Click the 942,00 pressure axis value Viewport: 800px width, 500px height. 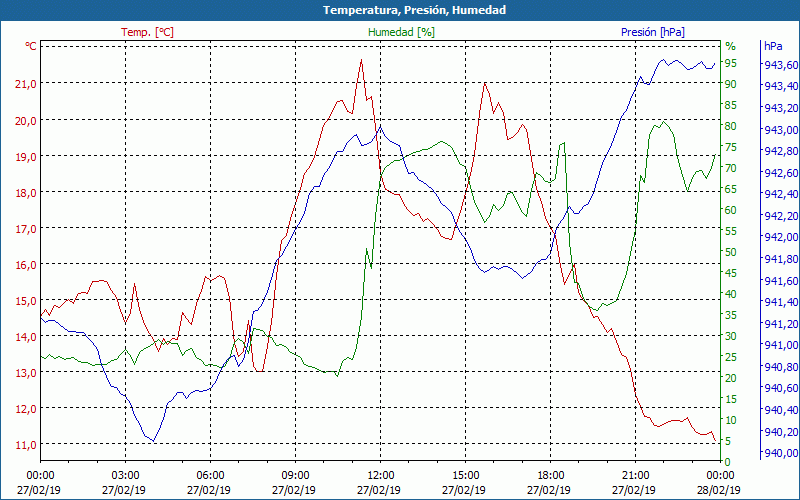781,237
